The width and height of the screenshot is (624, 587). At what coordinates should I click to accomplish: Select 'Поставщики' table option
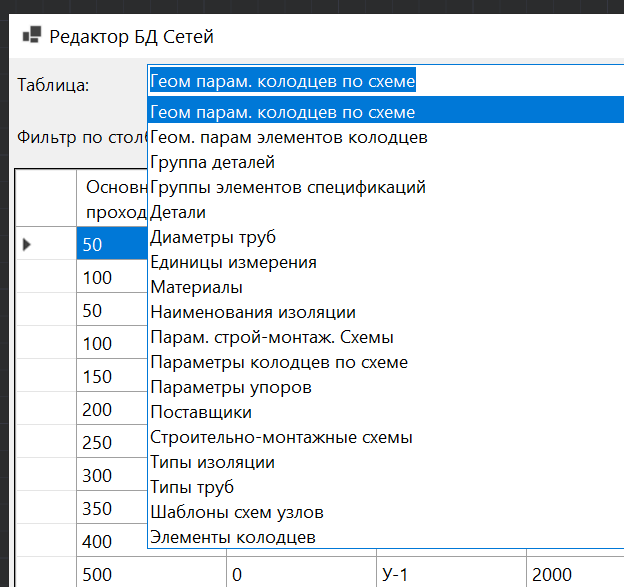pyautogui.click(x=201, y=412)
